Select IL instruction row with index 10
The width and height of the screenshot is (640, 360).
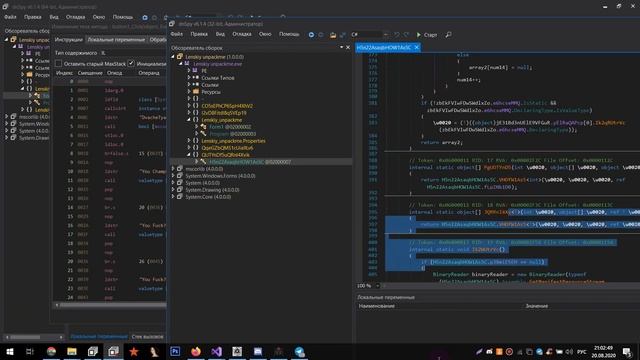(110, 171)
